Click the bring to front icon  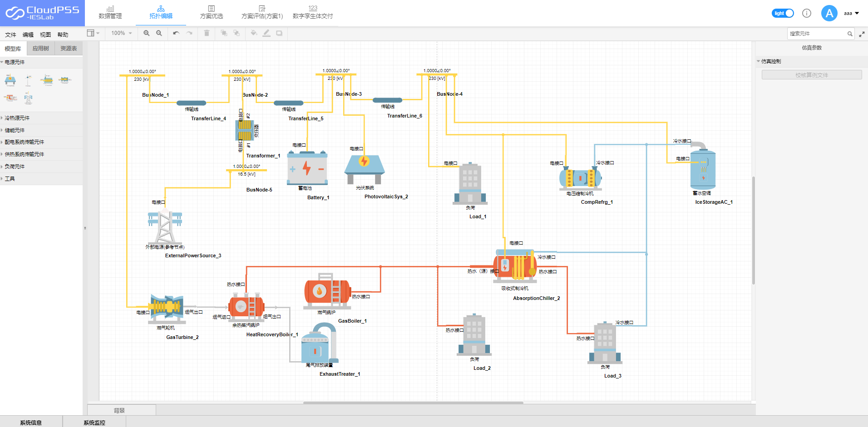(x=224, y=33)
